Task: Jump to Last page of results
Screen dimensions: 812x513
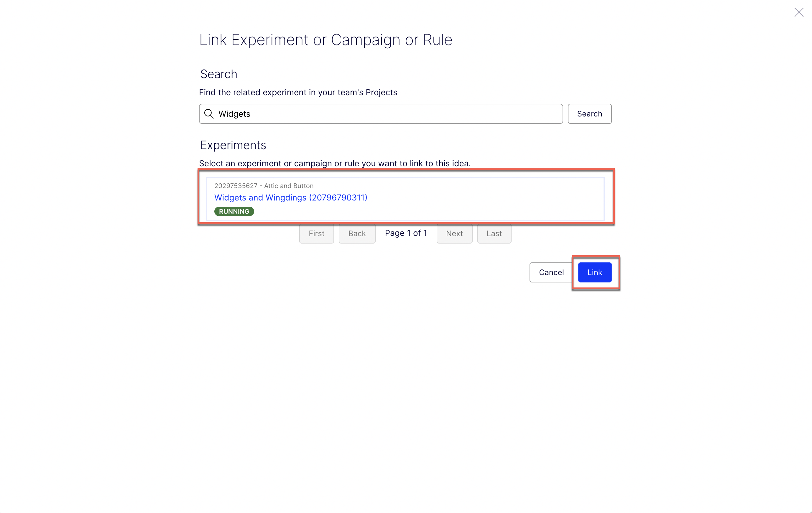Action: click(494, 234)
